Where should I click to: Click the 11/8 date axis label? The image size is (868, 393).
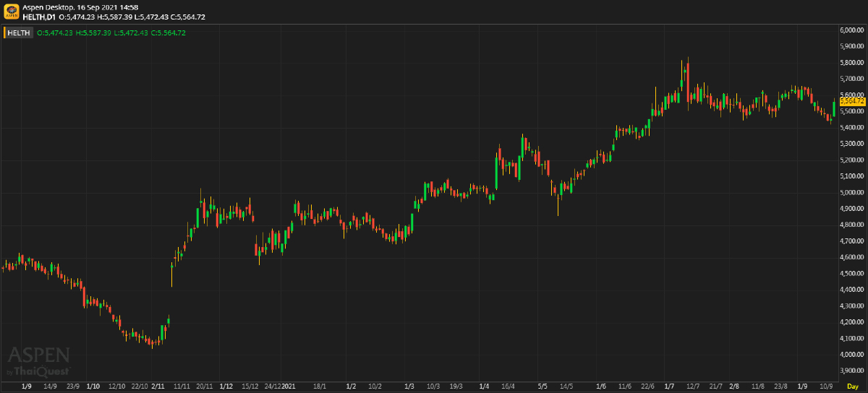(x=758, y=386)
